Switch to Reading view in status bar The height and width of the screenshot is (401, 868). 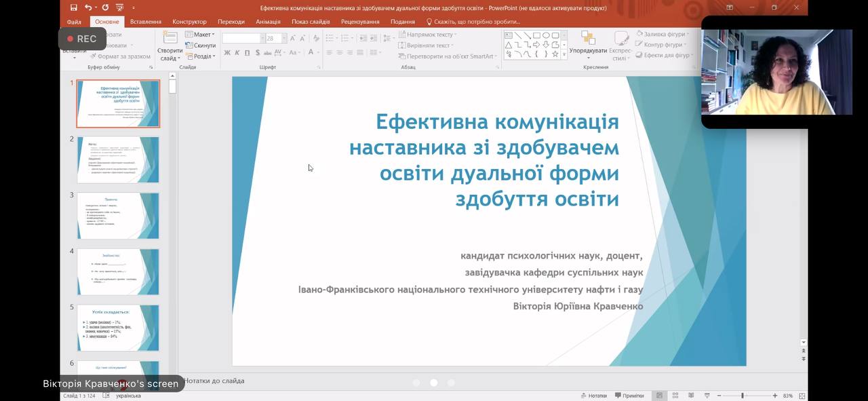(x=690, y=396)
